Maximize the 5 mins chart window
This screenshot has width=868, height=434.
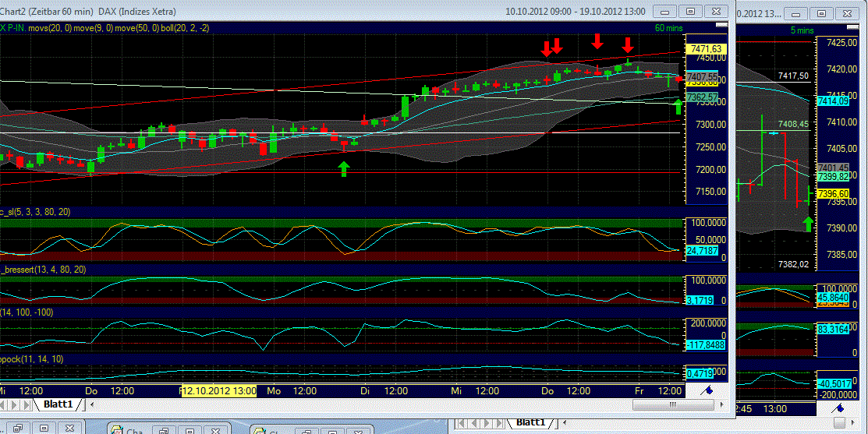coord(821,14)
